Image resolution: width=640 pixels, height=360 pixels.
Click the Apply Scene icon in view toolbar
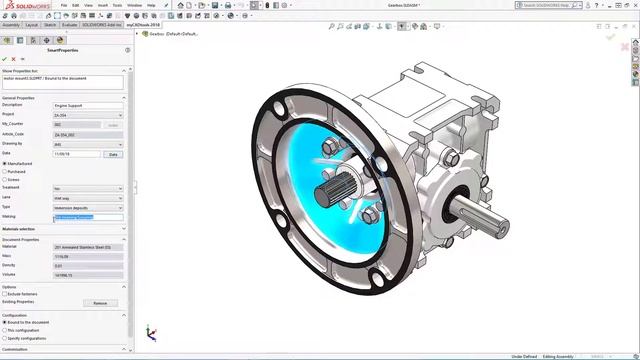click(424, 27)
